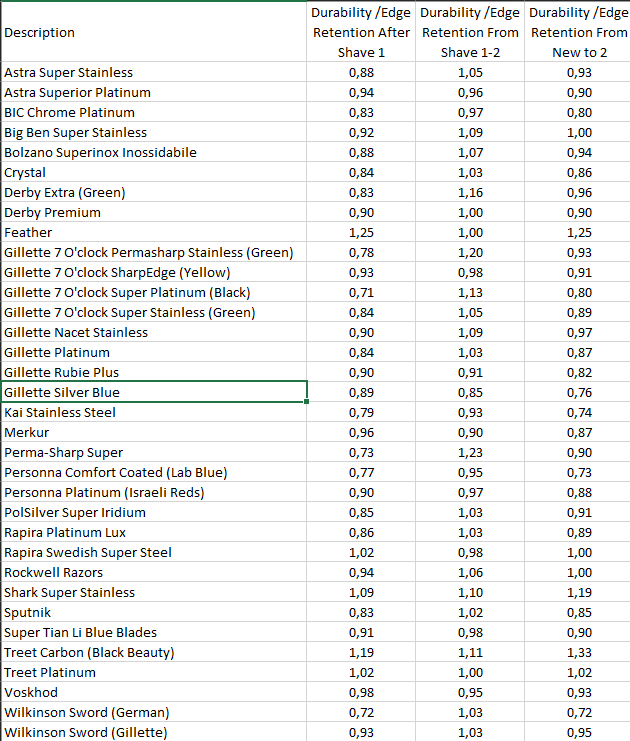The width and height of the screenshot is (630, 741).
Task: Select Wilkinson Sword (German) 0,72 New to 2 value
Action: 578,713
